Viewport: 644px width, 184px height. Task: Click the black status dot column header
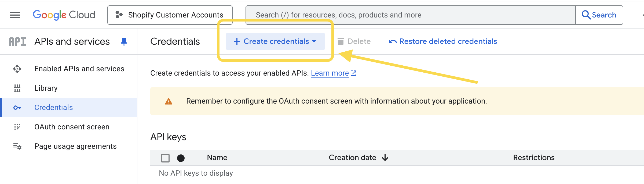pyautogui.click(x=181, y=158)
